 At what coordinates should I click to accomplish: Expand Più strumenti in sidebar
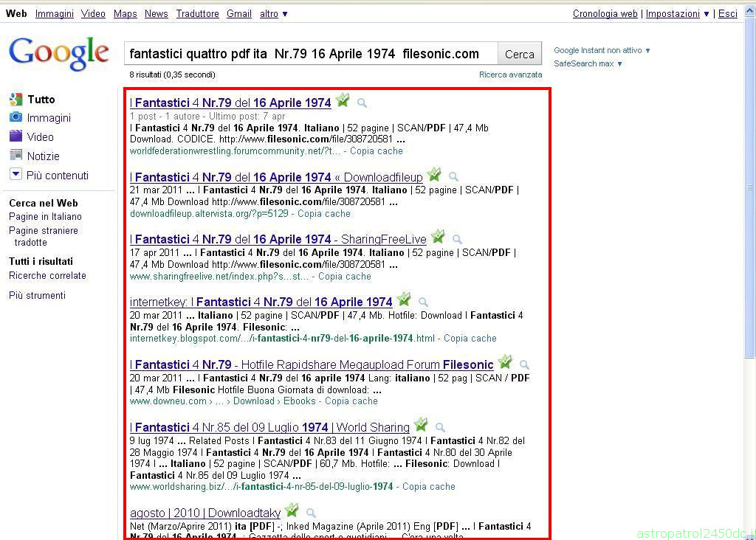click(x=37, y=295)
